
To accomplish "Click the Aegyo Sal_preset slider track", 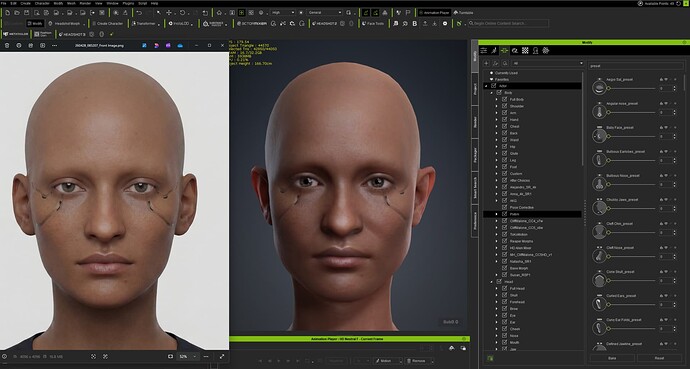I will pyautogui.click(x=631, y=88).
